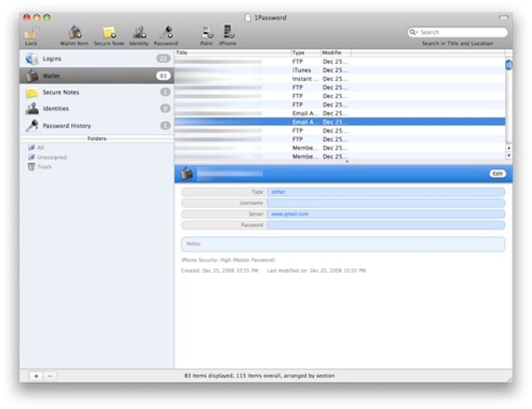Click the Edit button for item

point(497,174)
